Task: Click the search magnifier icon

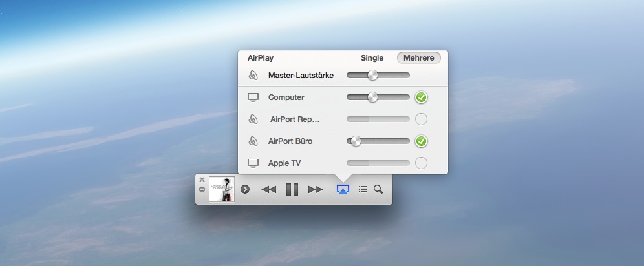Action: click(x=378, y=189)
